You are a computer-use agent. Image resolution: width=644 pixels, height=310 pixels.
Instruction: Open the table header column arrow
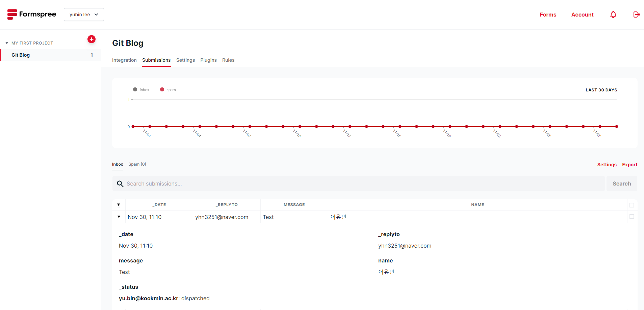pyautogui.click(x=119, y=205)
